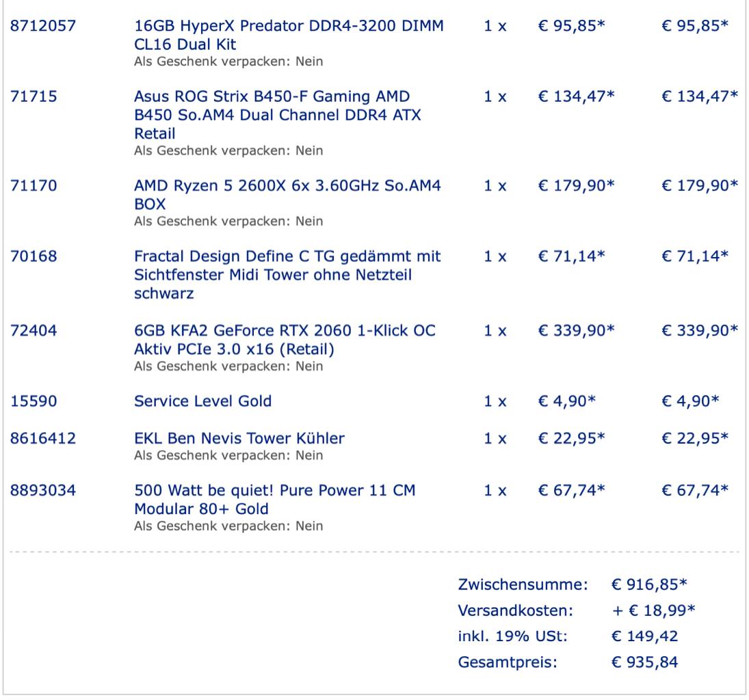Click the Versandkosten amount € 18,99
749x700 pixels.
pos(653,610)
